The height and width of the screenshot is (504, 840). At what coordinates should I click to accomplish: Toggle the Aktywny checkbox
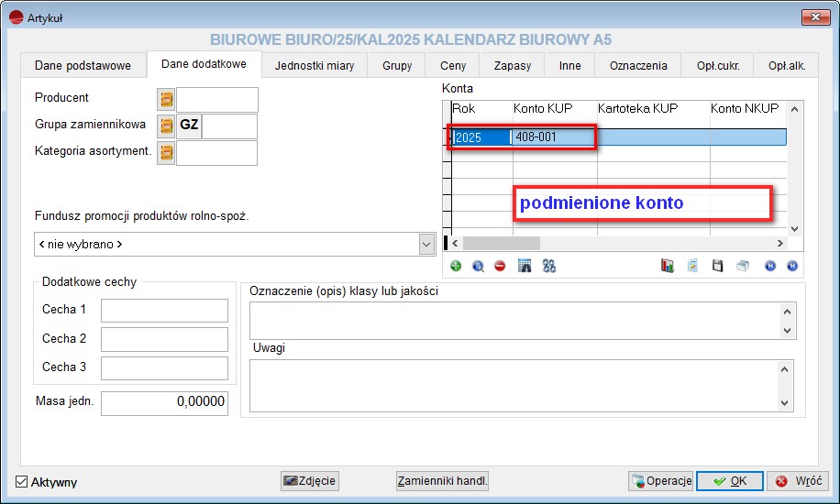pyautogui.click(x=22, y=482)
